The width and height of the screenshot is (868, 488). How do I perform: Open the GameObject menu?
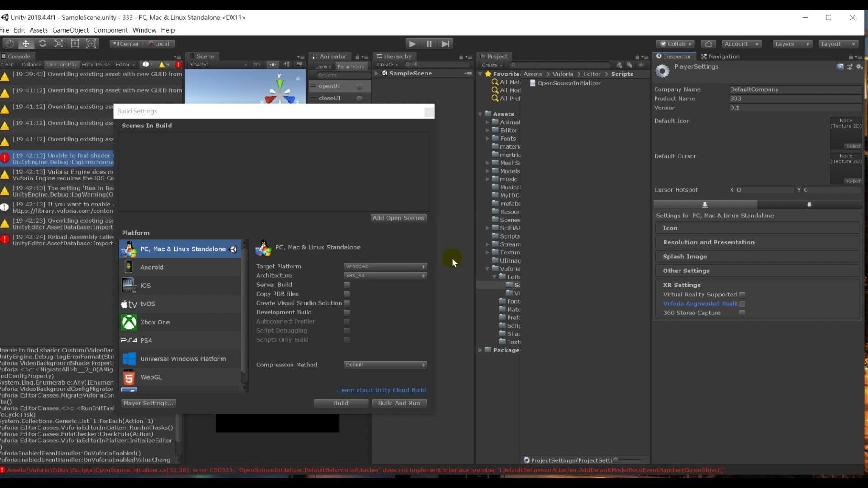click(71, 30)
